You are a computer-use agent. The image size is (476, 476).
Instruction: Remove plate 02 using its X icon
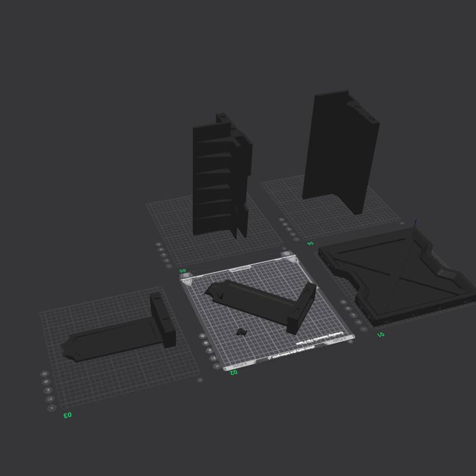tap(217, 366)
